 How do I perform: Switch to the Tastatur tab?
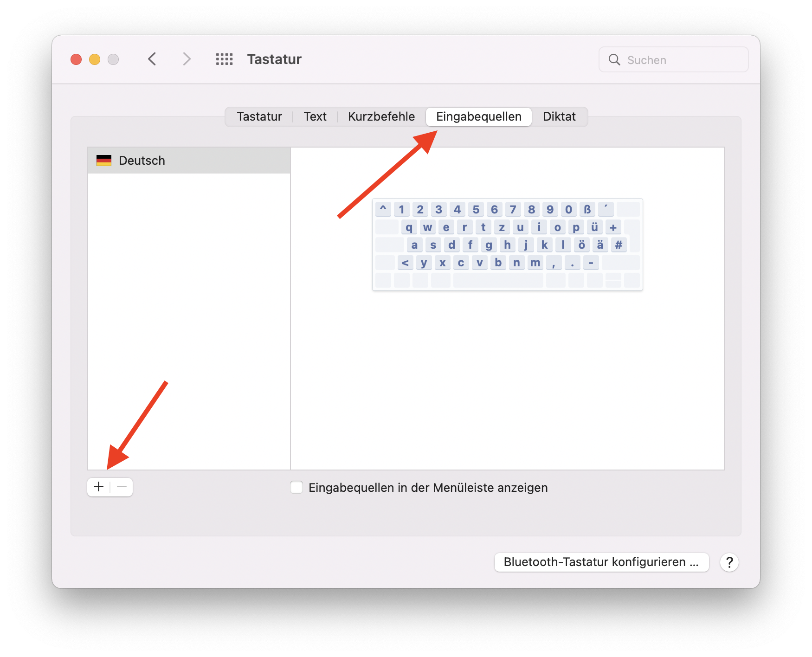pos(259,116)
